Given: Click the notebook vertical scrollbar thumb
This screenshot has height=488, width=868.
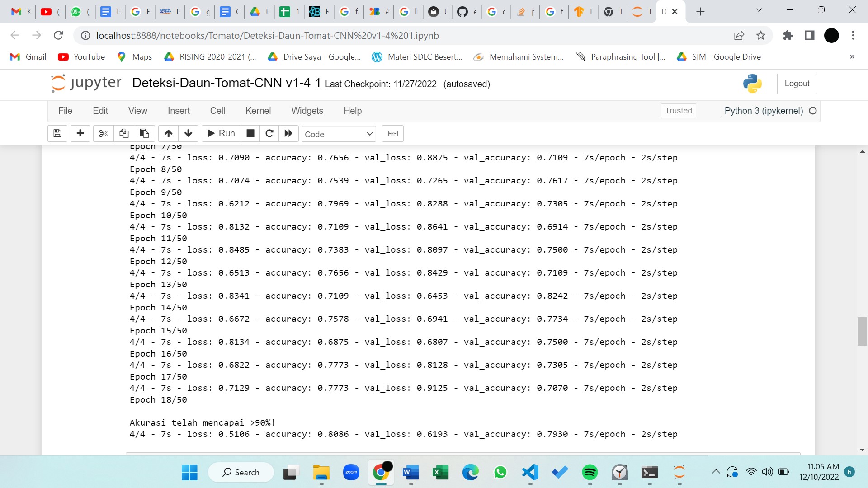Looking at the screenshot, I should tap(862, 331).
